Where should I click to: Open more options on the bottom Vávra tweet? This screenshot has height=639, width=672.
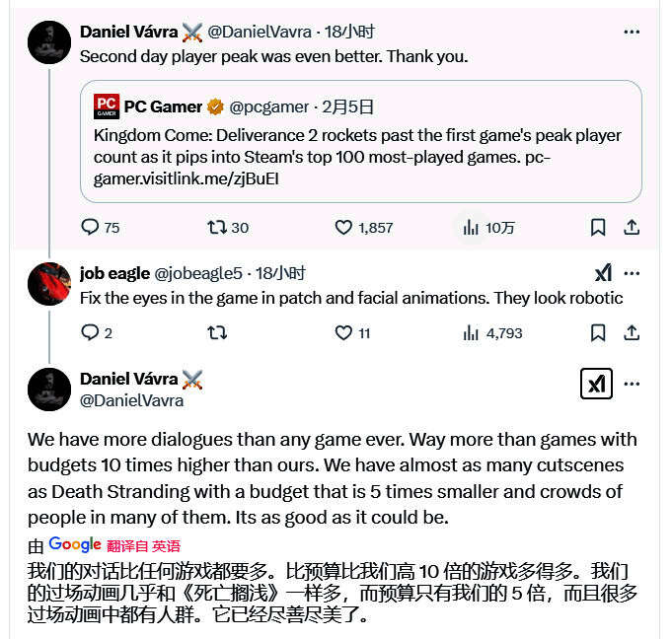(632, 384)
